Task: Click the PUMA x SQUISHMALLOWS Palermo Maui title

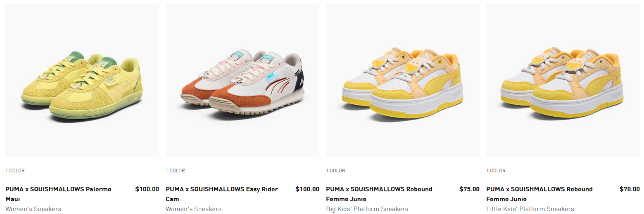Action: [58, 194]
